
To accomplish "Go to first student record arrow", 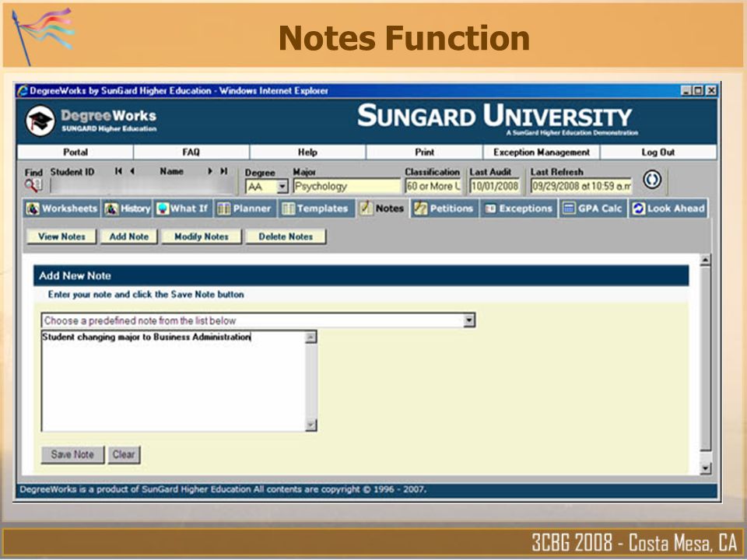I will (x=118, y=171).
